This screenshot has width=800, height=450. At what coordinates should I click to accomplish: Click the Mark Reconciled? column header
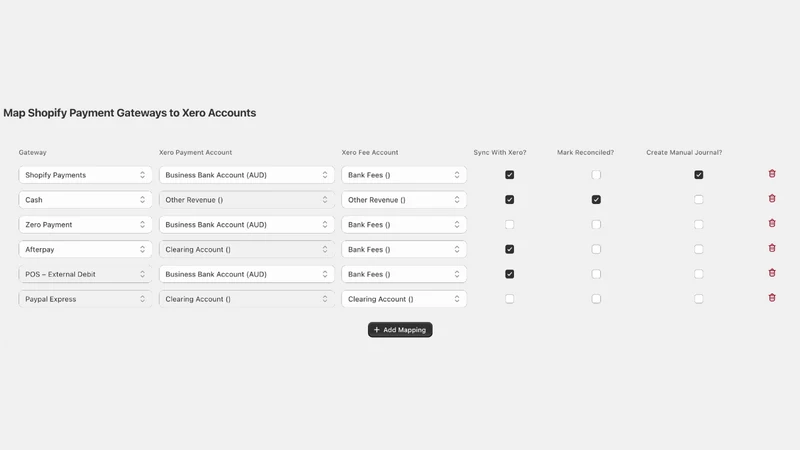tap(585, 153)
